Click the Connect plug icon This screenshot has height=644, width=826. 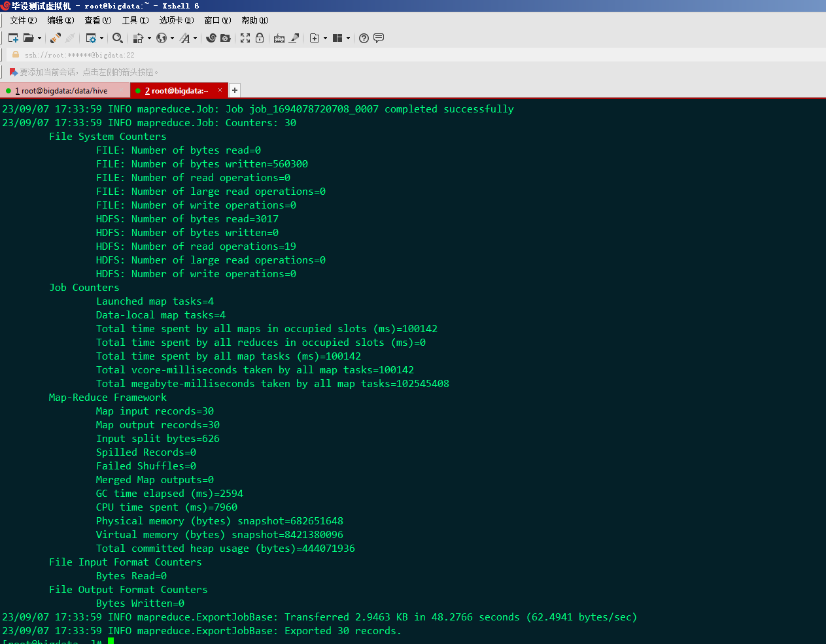56,38
